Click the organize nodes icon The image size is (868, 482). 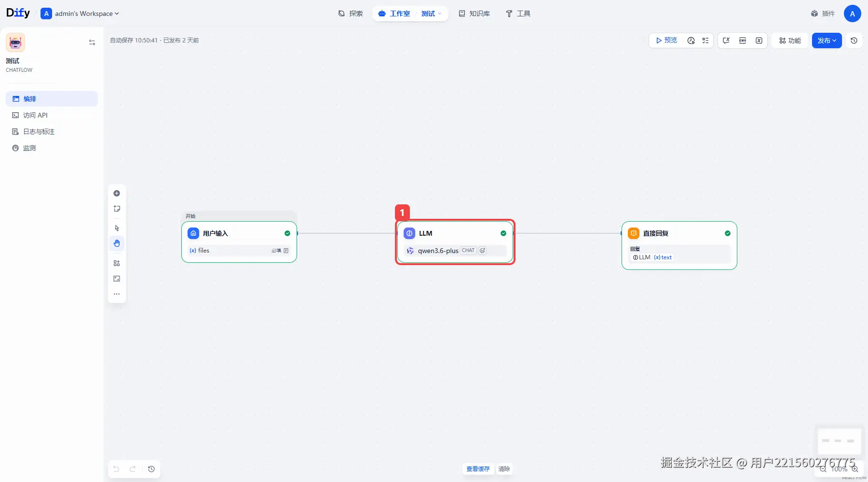point(117,263)
